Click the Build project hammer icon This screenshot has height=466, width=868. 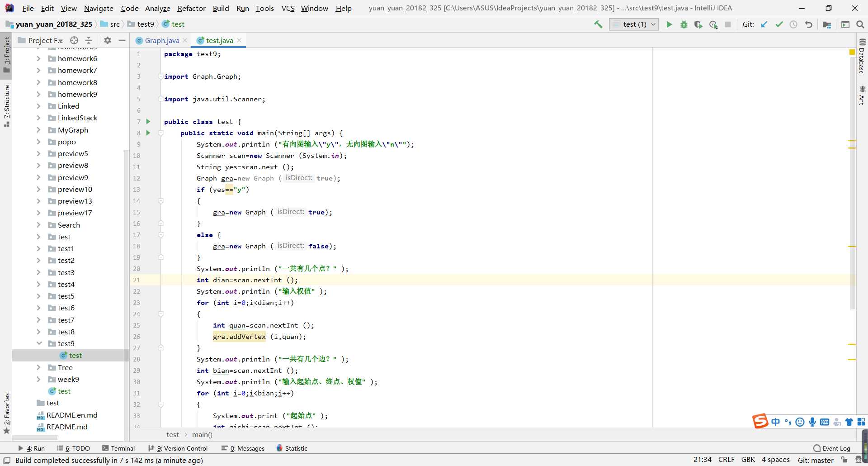click(598, 24)
